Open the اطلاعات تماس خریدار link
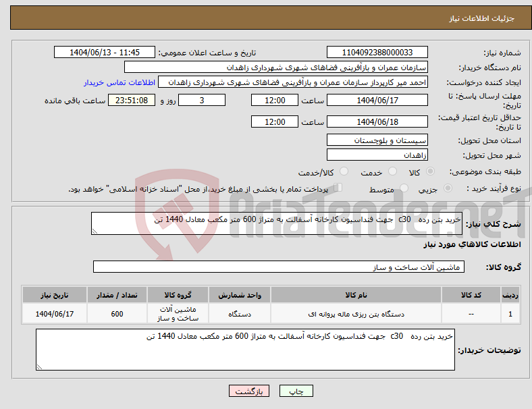 pos(119,82)
